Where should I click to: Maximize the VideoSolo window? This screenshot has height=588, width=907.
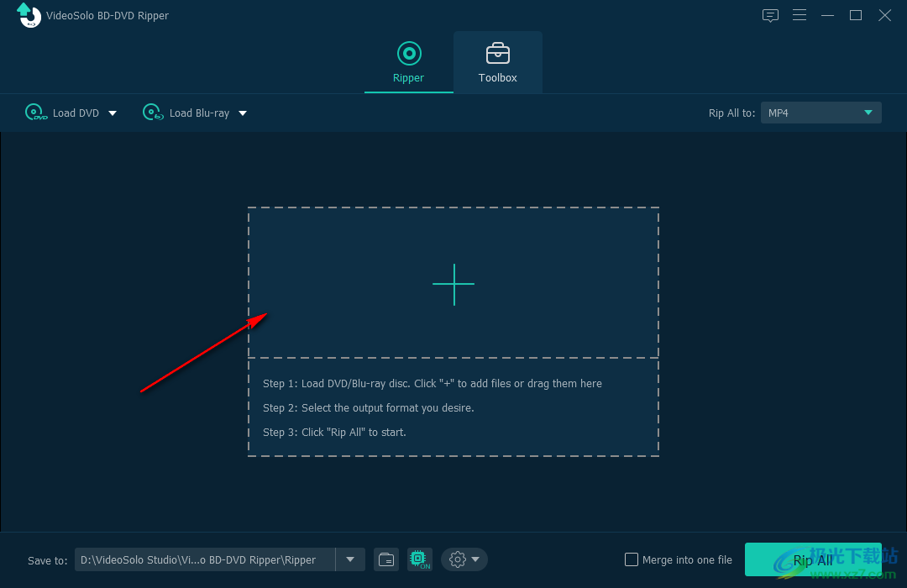(x=856, y=16)
